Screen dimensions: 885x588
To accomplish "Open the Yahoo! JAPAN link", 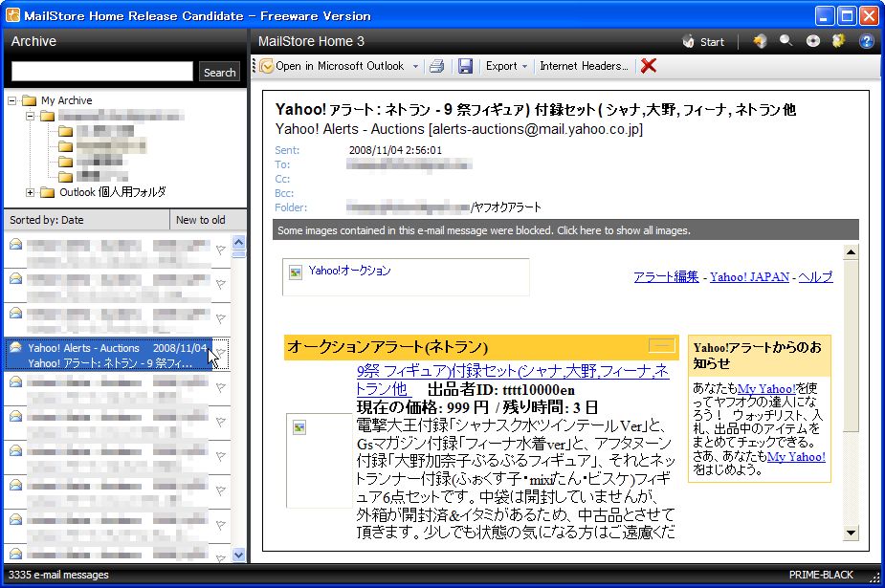I will coord(749,277).
